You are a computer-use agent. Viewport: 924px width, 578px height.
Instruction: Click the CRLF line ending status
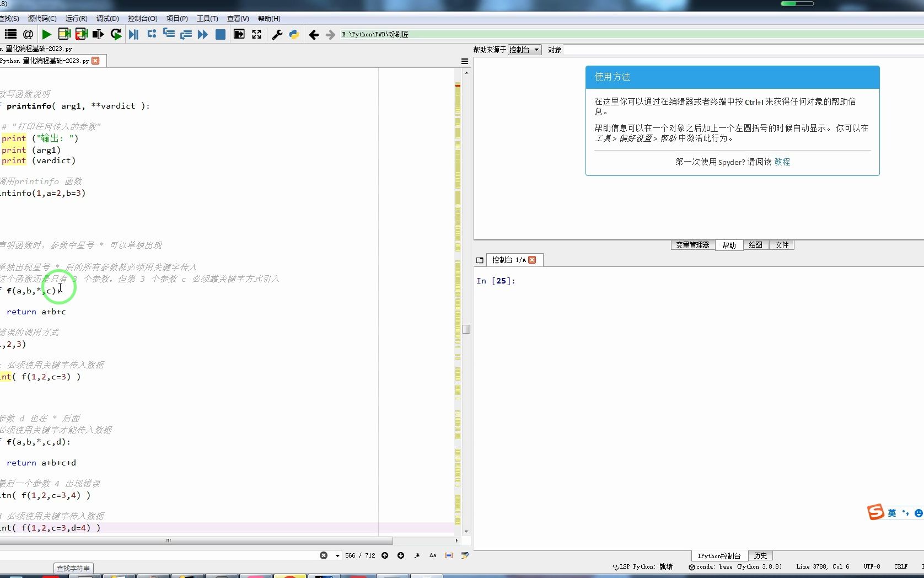901,566
